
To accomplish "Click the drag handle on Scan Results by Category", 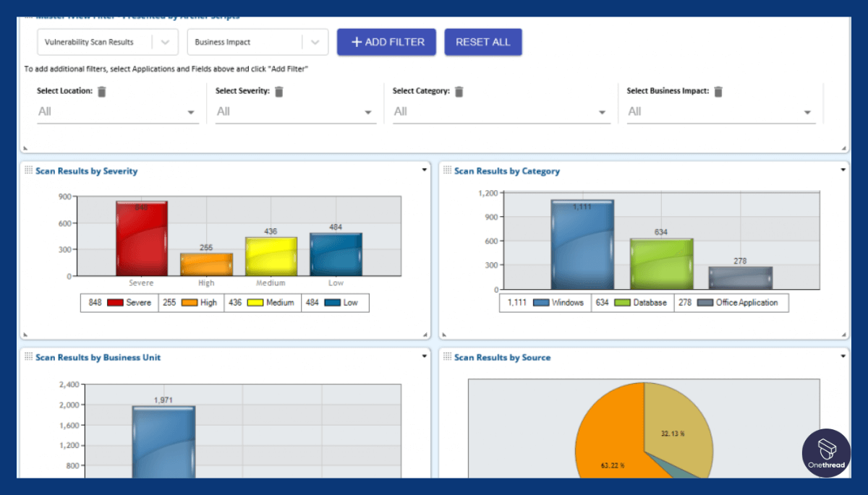I will pyautogui.click(x=446, y=171).
